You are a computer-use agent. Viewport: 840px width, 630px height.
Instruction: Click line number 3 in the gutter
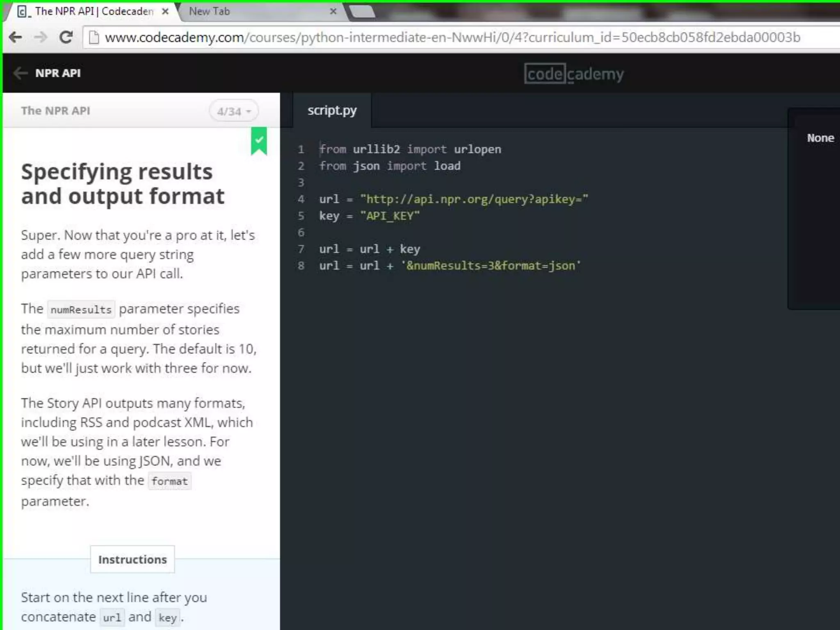[x=301, y=183]
